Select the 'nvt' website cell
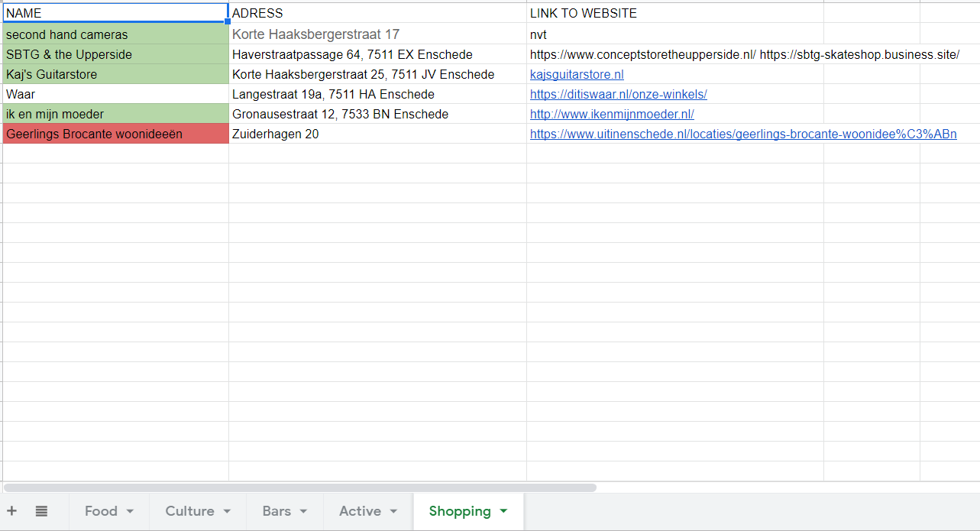The height and width of the screenshot is (531, 980). tap(674, 34)
